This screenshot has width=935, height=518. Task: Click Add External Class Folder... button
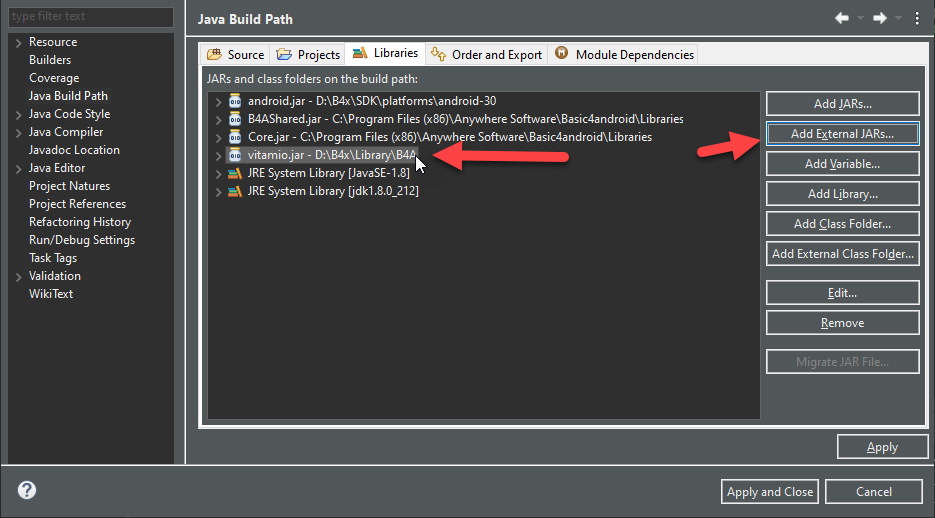coord(843,253)
